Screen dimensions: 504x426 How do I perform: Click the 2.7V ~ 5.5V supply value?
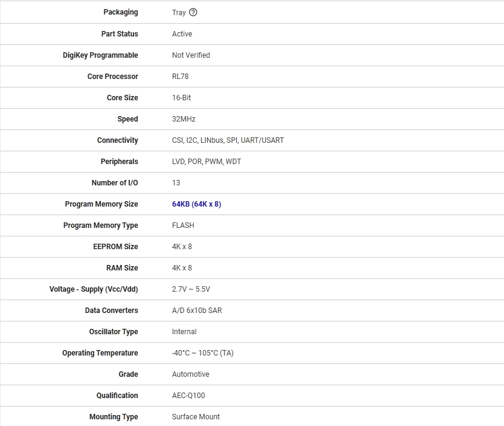191,289
